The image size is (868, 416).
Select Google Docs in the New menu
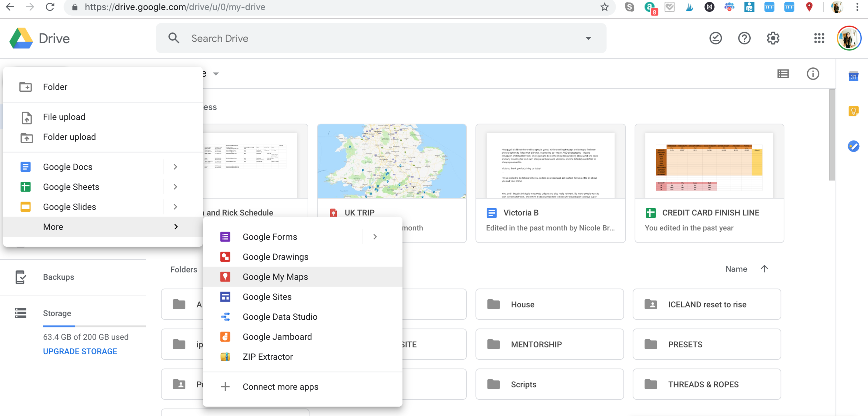(103, 167)
